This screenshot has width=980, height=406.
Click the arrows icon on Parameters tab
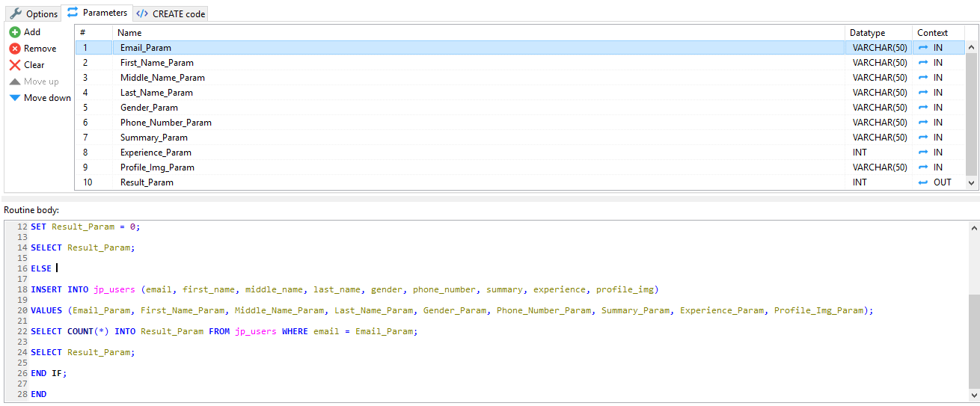coord(73,13)
